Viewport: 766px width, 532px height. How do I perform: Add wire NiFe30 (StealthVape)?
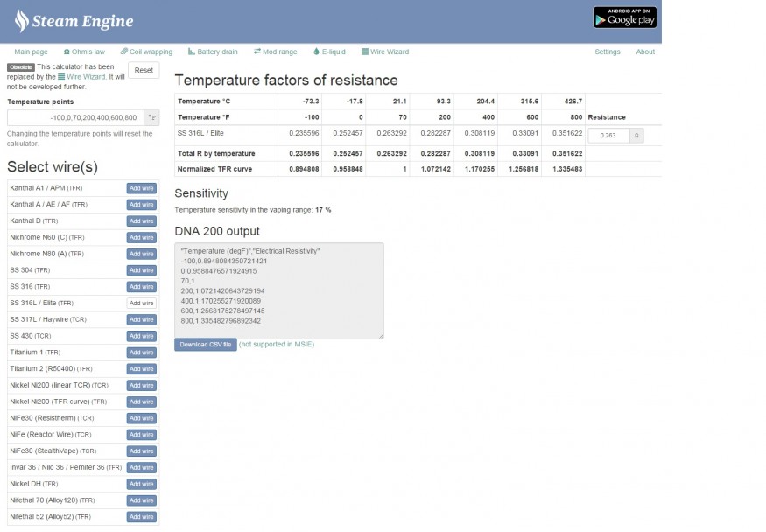[x=142, y=451]
